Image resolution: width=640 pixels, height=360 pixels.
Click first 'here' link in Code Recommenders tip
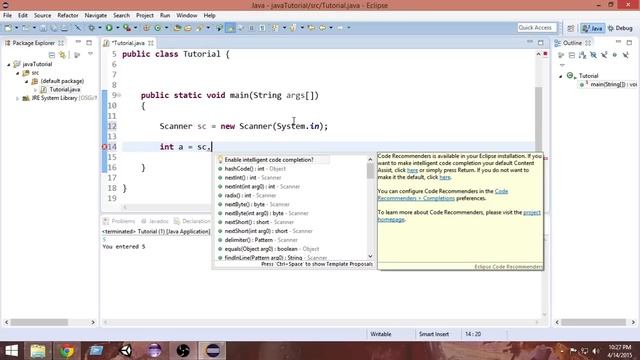[x=412, y=170]
